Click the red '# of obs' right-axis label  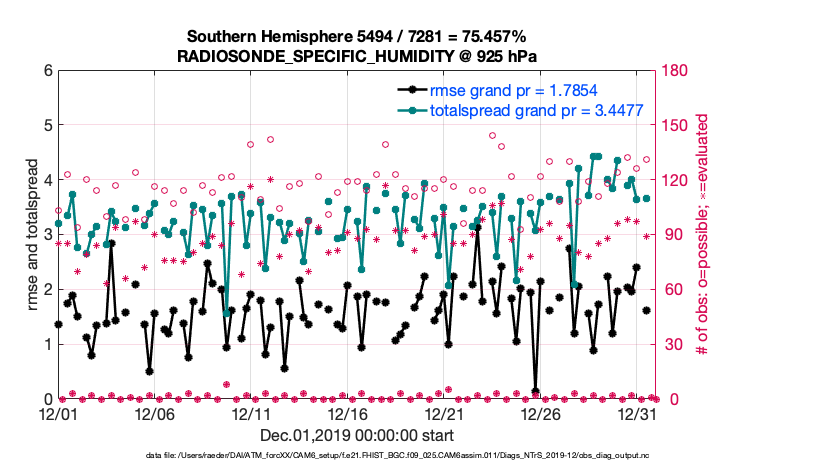coord(702,235)
